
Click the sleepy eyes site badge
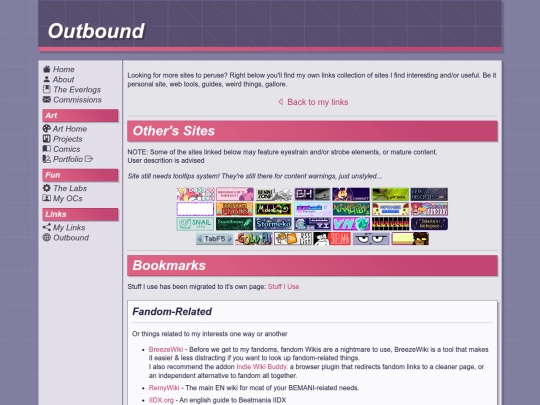tap(371, 239)
